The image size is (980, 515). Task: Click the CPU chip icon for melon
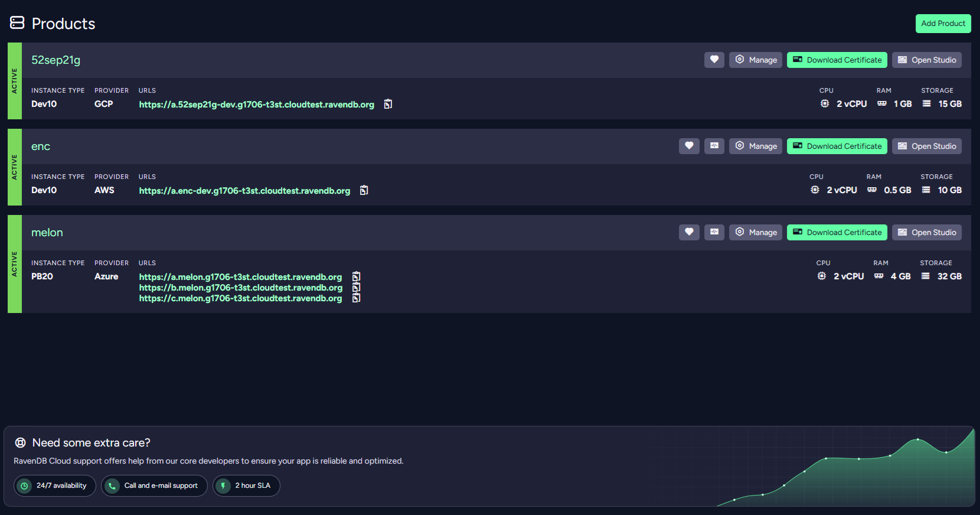pyautogui.click(x=822, y=276)
